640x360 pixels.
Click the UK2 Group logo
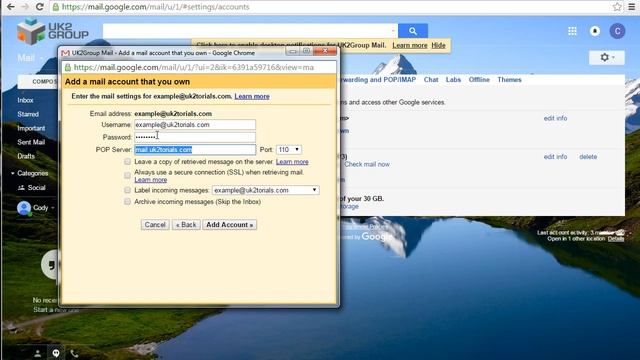pos(53,31)
